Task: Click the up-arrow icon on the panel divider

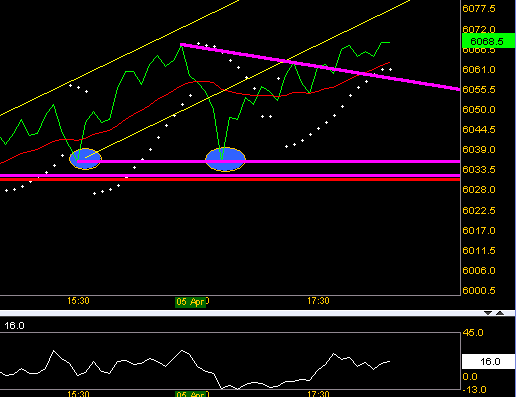Action: coord(500,313)
